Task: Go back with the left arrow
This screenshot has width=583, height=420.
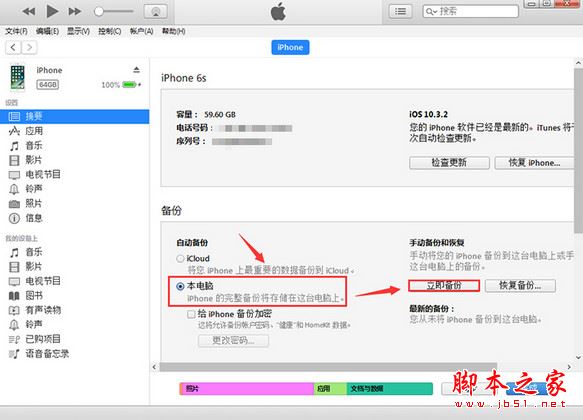Action: (x=13, y=47)
